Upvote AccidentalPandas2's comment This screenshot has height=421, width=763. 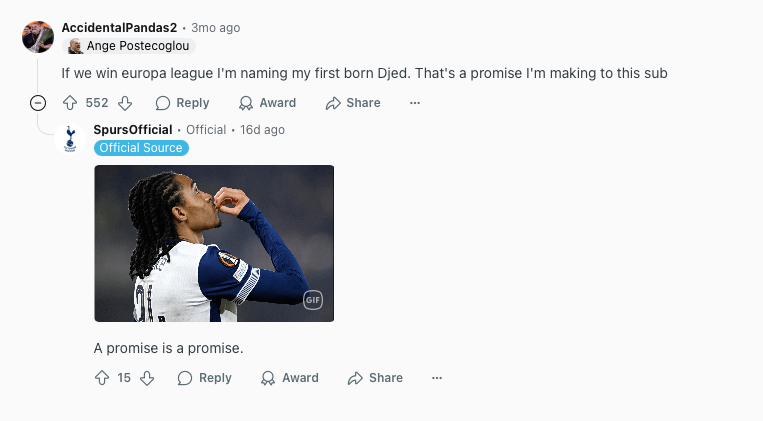tap(70, 103)
